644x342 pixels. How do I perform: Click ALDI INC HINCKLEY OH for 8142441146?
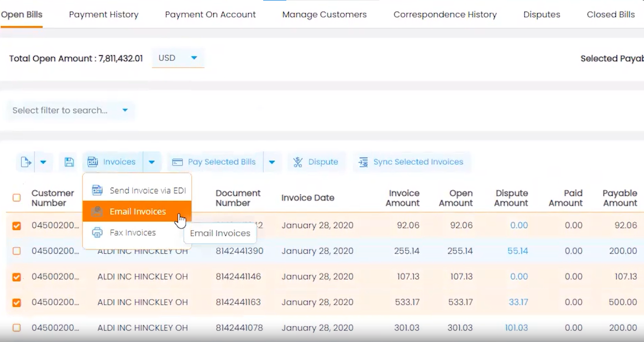click(143, 276)
